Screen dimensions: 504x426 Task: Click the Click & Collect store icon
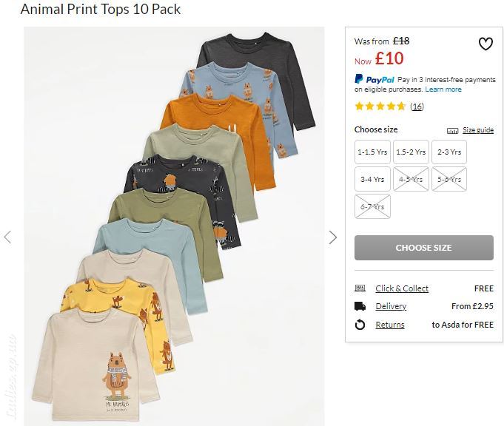click(360, 288)
